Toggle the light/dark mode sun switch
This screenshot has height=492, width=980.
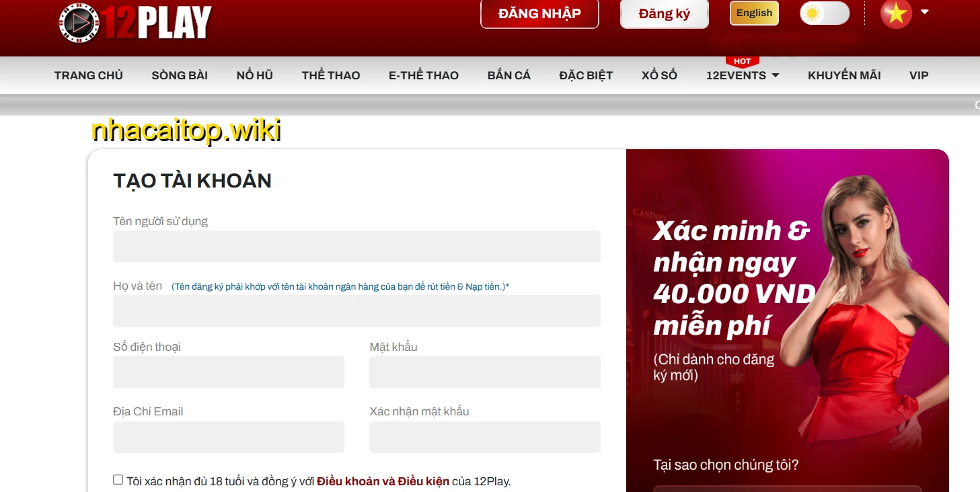[825, 13]
